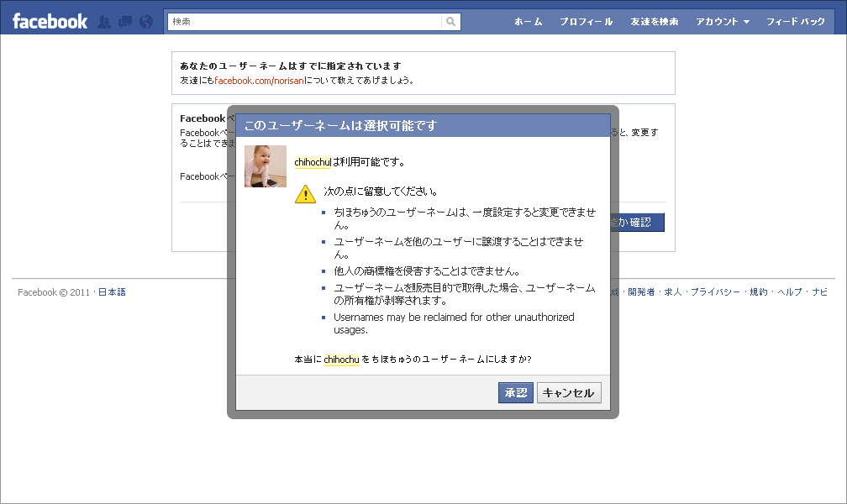The height and width of the screenshot is (504, 847).
Task: Click the 次の点に留意してください notice text
Action: pyautogui.click(x=381, y=192)
